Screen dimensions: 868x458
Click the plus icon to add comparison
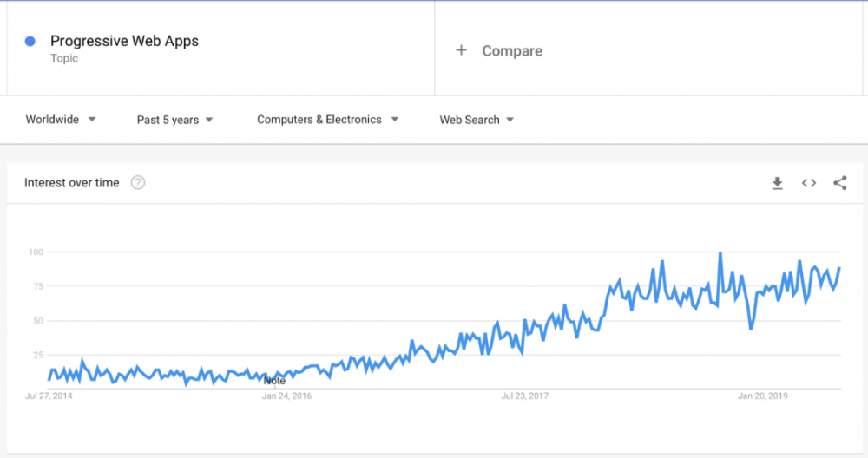(461, 50)
